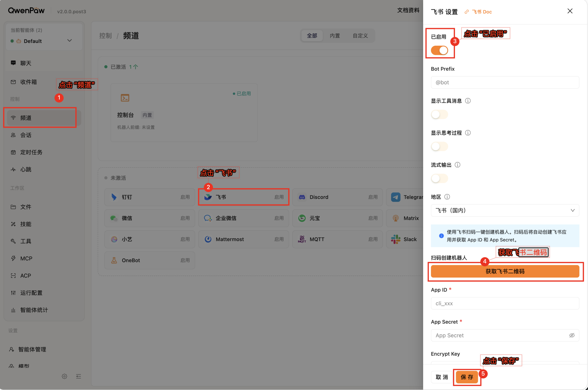Toggle App Secret visibility eye icon
The image size is (588, 390).
572,336
